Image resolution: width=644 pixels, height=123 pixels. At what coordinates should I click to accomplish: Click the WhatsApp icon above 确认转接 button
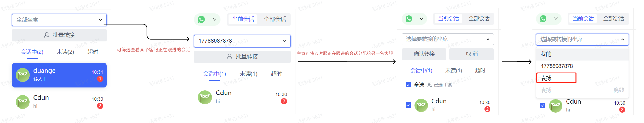coord(409,19)
